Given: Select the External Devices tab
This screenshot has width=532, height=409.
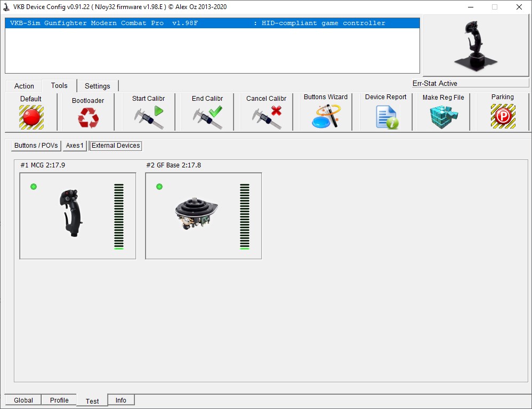Looking at the screenshot, I should 116,145.
